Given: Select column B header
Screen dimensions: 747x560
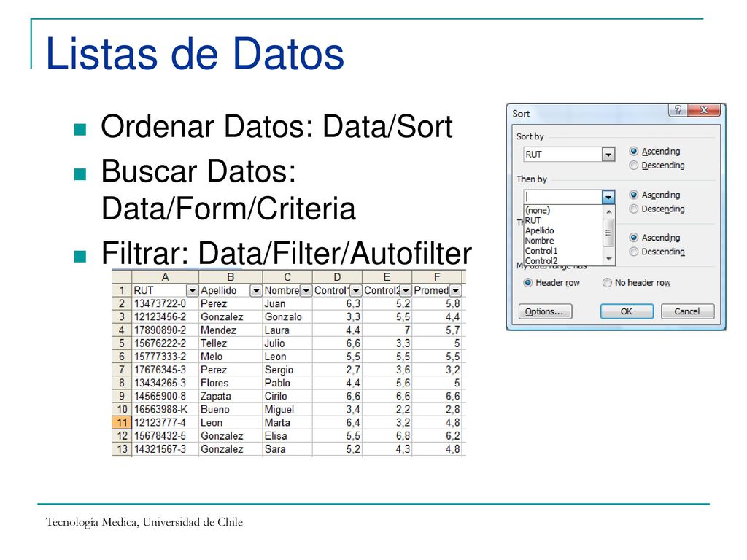Looking at the screenshot, I should (x=231, y=277).
